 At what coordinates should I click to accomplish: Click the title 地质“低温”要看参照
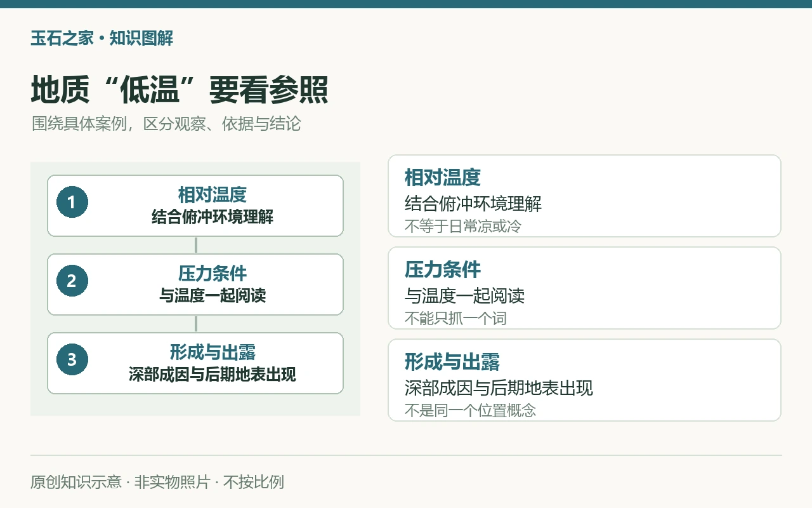[180, 90]
